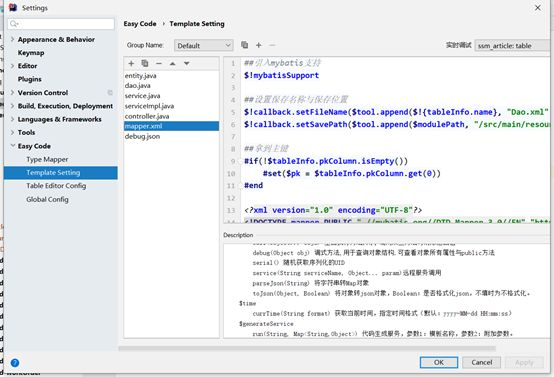Select mapper.xml template

(171, 126)
